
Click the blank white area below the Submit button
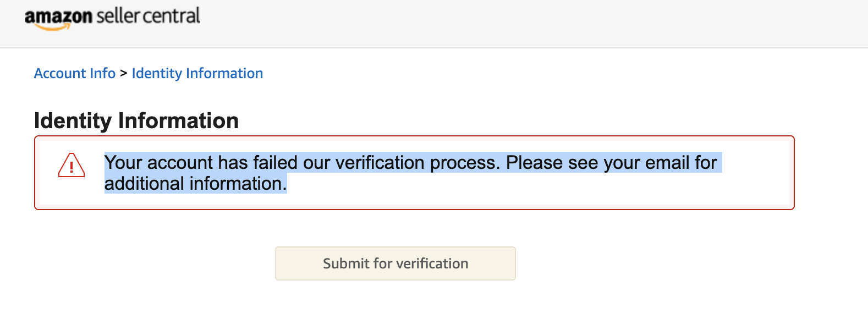395,306
